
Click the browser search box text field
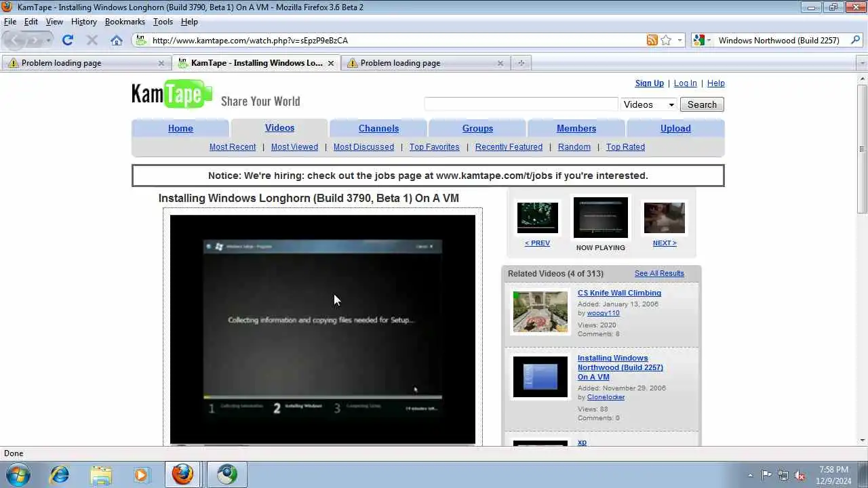tap(780, 40)
